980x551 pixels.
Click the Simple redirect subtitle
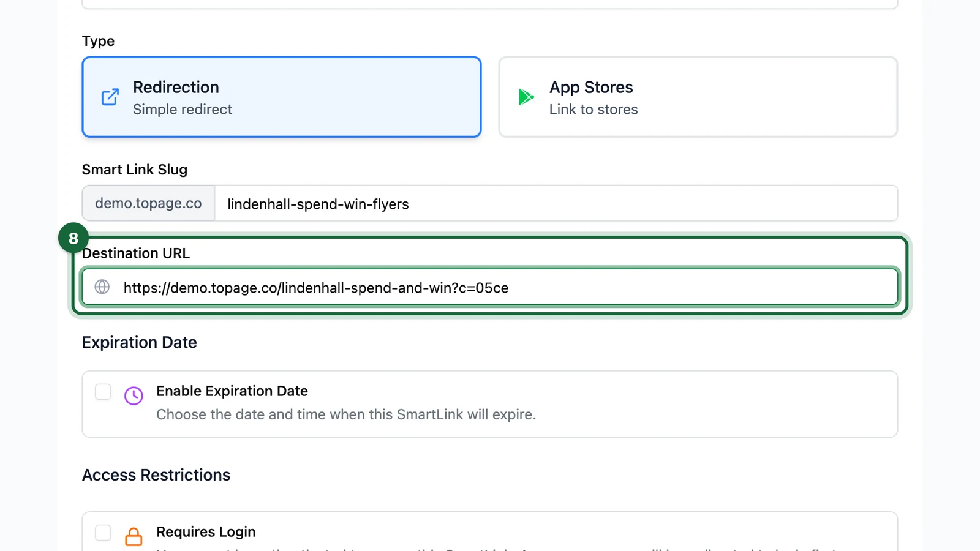tap(183, 109)
